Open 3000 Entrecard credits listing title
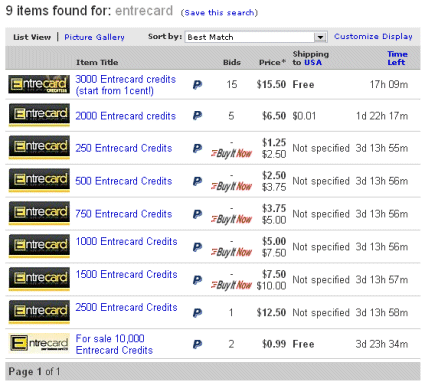 [125, 85]
